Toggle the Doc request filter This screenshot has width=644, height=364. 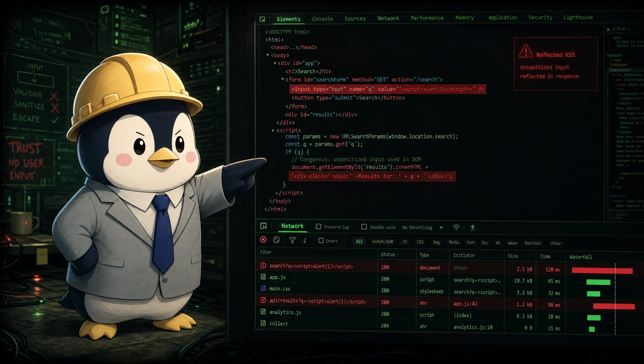pos(485,243)
